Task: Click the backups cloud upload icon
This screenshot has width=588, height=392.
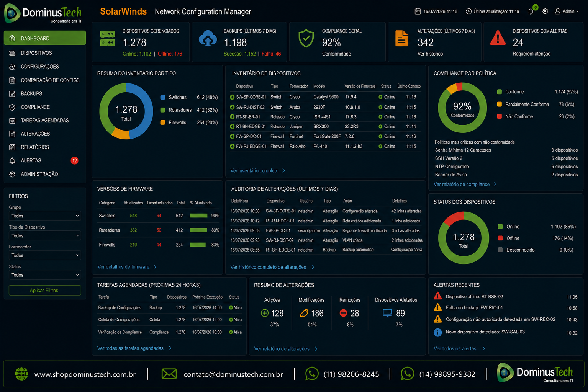Action: pos(208,39)
